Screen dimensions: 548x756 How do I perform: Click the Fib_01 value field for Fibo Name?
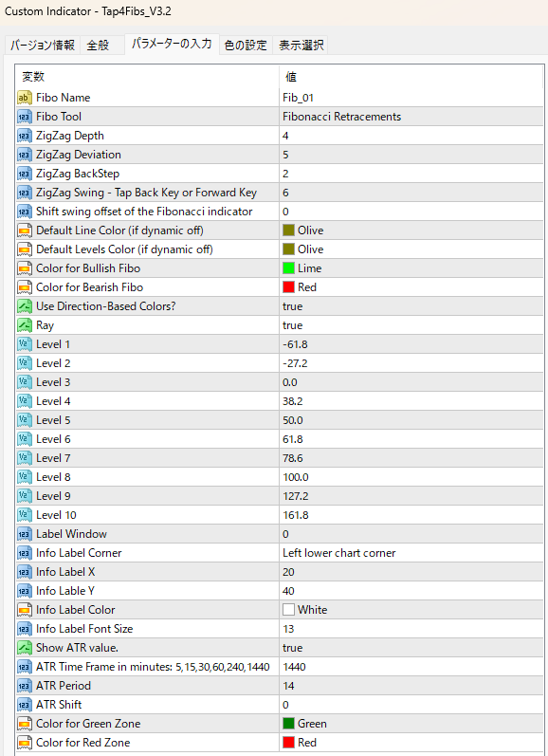point(411,98)
